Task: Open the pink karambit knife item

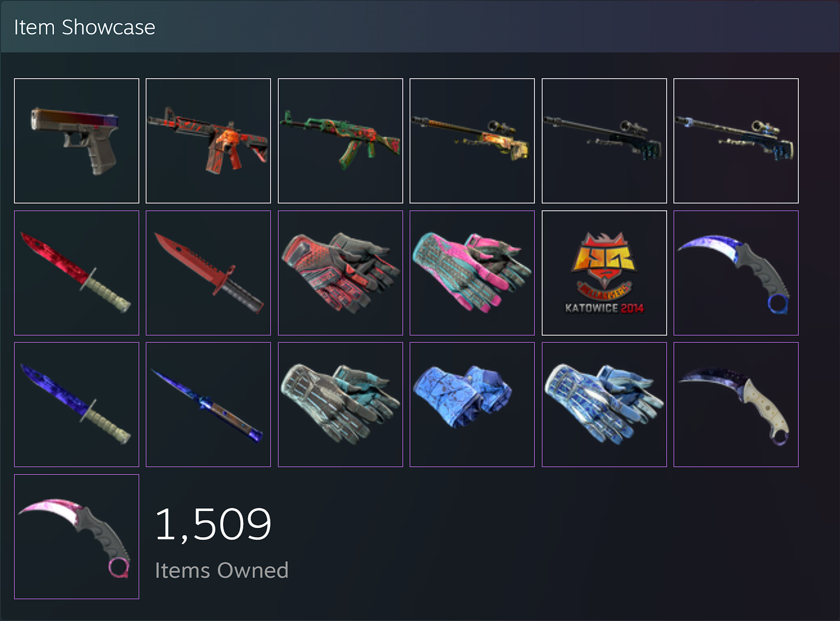Action: (77, 537)
